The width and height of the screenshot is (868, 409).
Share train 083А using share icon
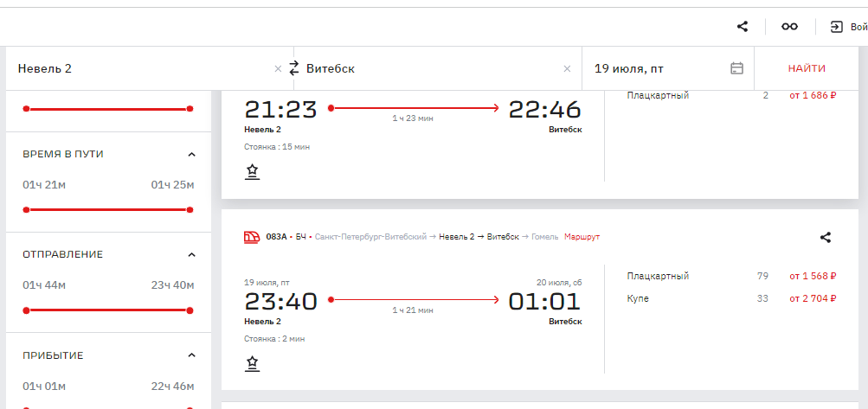point(826,237)
